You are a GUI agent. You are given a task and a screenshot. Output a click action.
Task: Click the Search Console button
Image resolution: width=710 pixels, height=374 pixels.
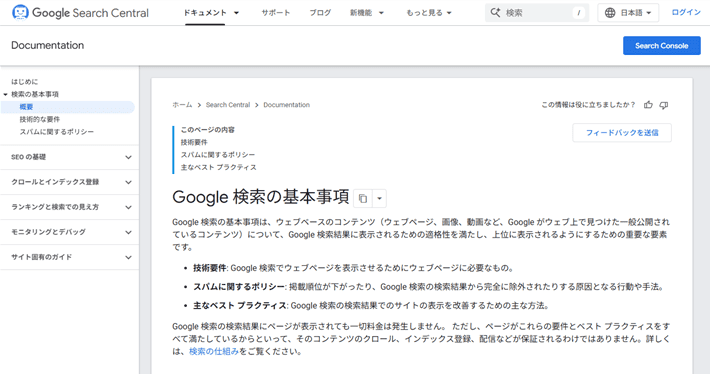(662, 46)
